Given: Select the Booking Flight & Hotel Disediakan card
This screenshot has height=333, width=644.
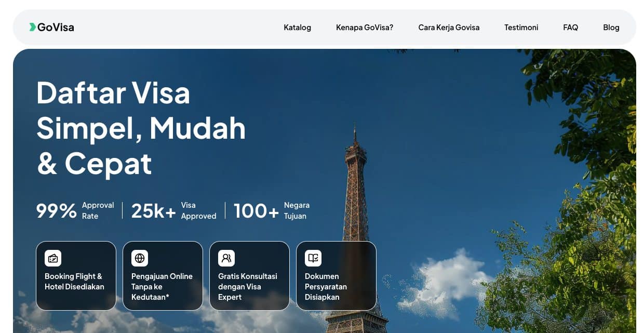Looking at the screenshot, I should pos(76,281).
